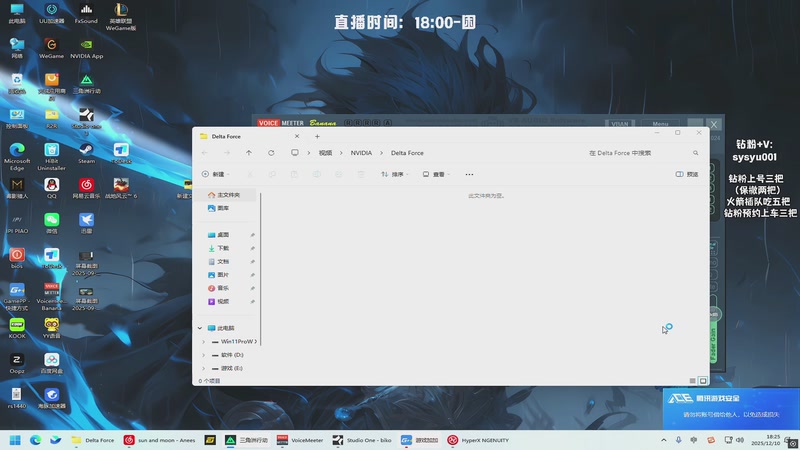Open the 新建 dropdown
The height and width of the screenshot is (450, 800).
tap(215, 174)
